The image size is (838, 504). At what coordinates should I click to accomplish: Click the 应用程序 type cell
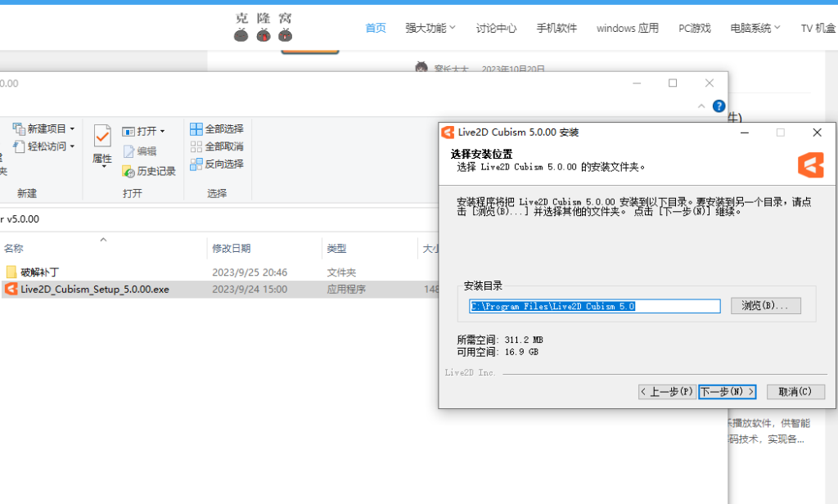pos(346,289)
